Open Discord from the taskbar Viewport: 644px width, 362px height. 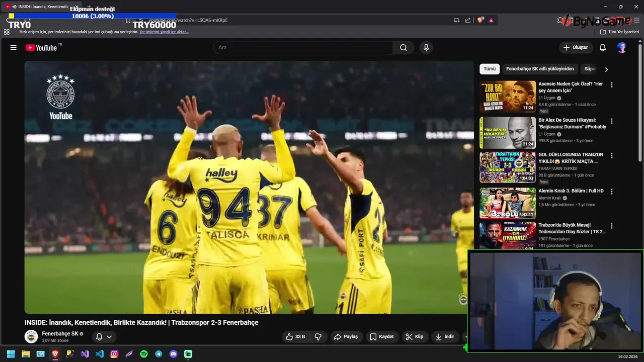point(174,354)
